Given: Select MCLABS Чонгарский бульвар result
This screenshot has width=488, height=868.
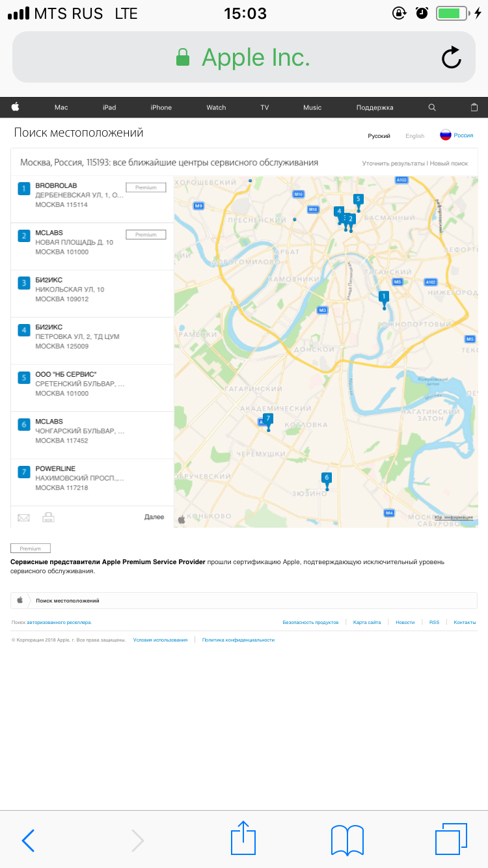Looking at the screenshot, I should [x=92, y=435].
